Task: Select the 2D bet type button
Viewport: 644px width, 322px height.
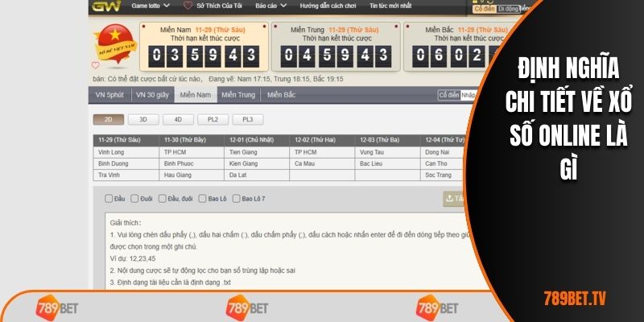Action: click(x=109, y=119)
